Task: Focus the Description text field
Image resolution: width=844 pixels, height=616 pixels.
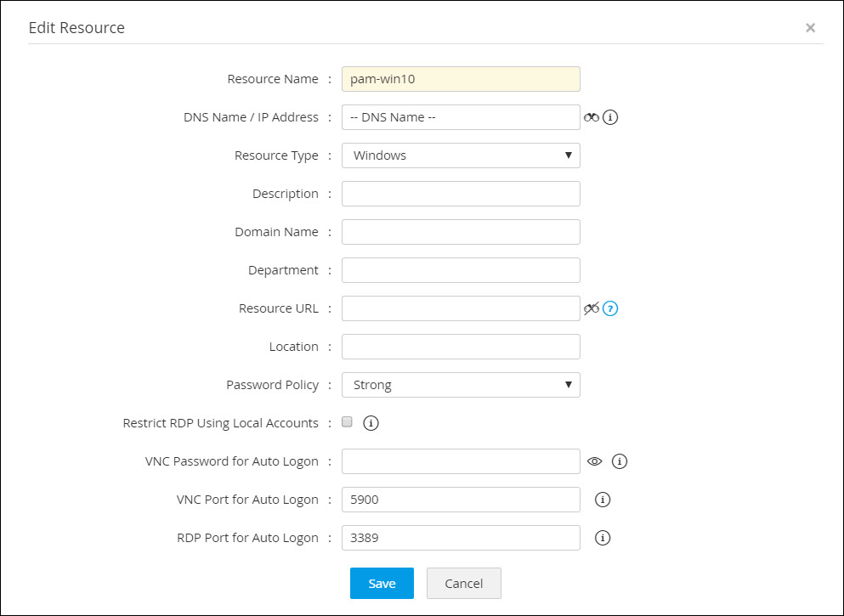Action: pos(461,194)
